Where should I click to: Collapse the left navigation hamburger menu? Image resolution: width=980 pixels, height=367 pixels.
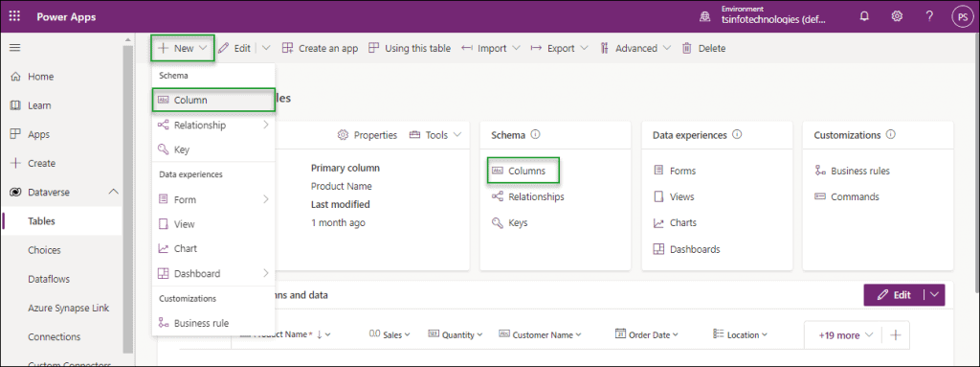(x=14, y=48)
